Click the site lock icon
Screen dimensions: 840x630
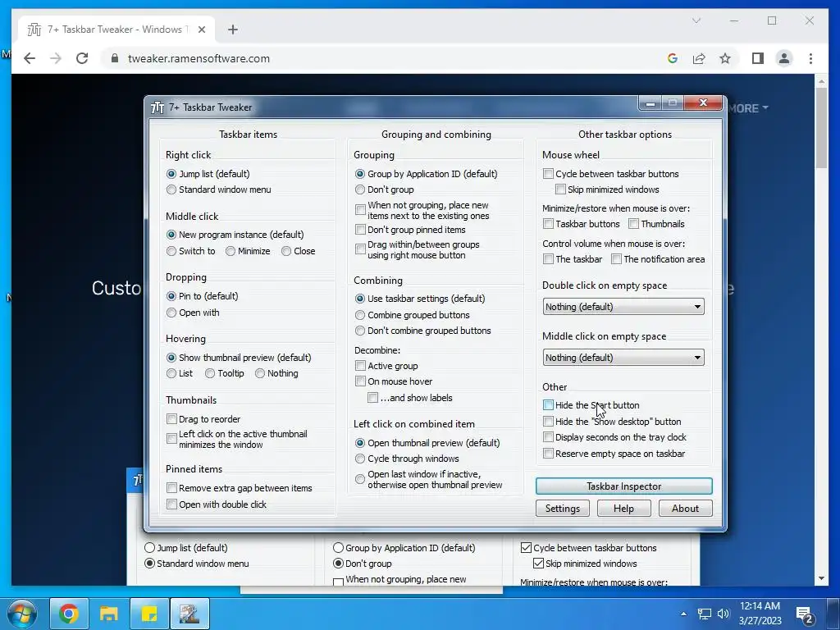tap(115, 58)
